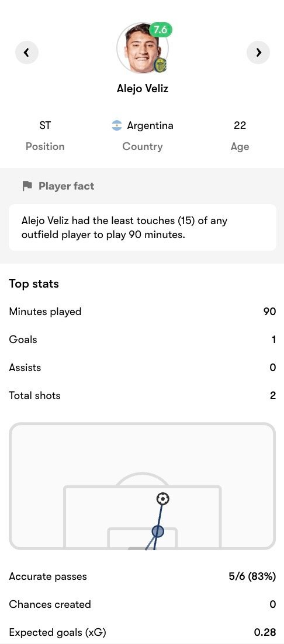The image size is (284, 644).
Task: Click the Argentina country label
Action: (150, 125)
